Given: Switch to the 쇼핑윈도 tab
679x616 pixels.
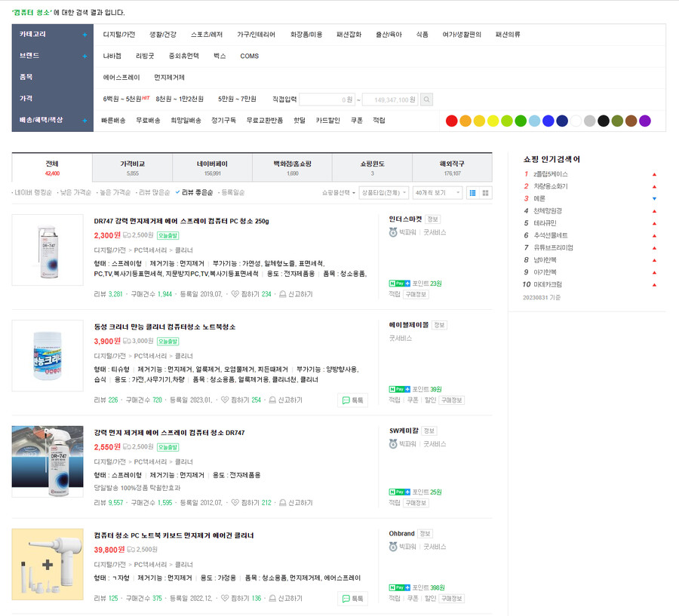Looking at the screenshot, I should tap(373, 168).
